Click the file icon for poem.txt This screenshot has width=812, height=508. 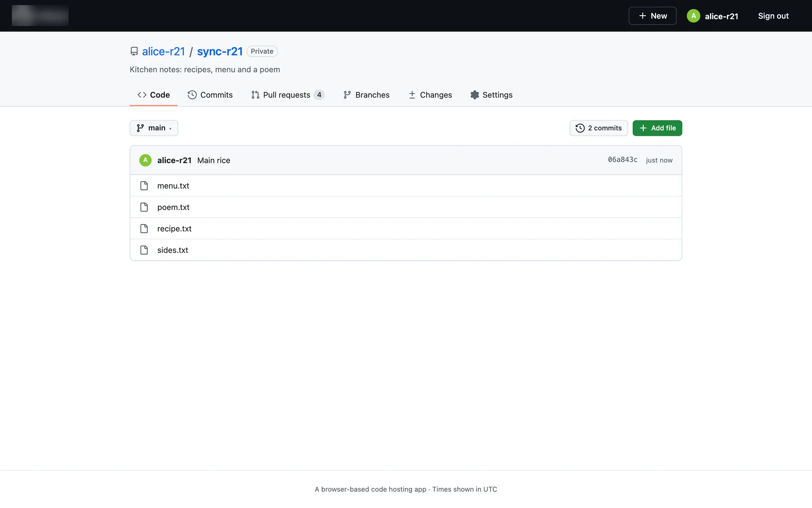tap(144, 207)
